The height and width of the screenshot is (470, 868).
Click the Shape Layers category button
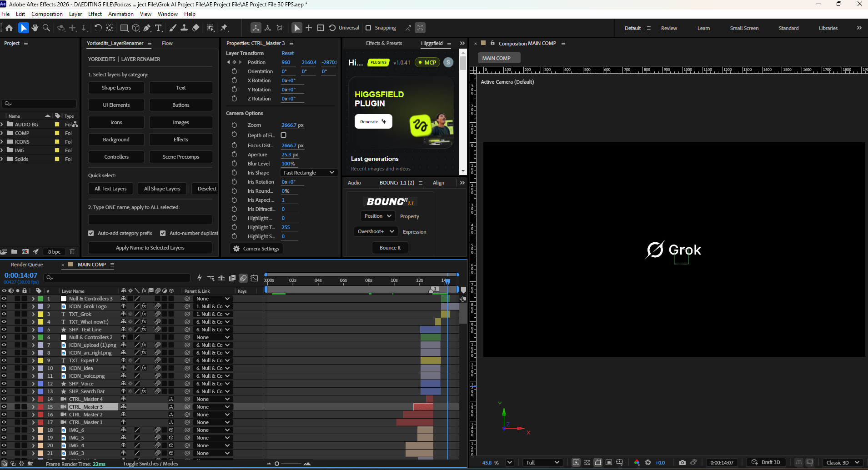116,88
